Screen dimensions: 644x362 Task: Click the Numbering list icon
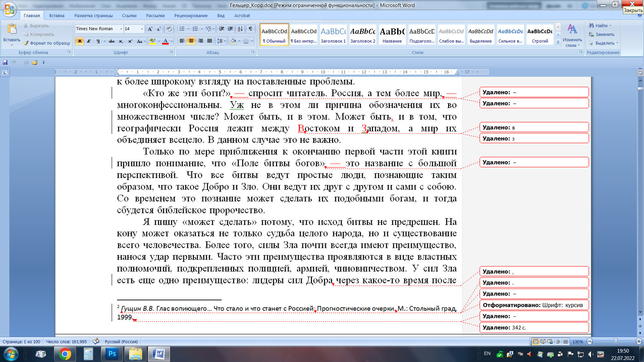(195, 29)
